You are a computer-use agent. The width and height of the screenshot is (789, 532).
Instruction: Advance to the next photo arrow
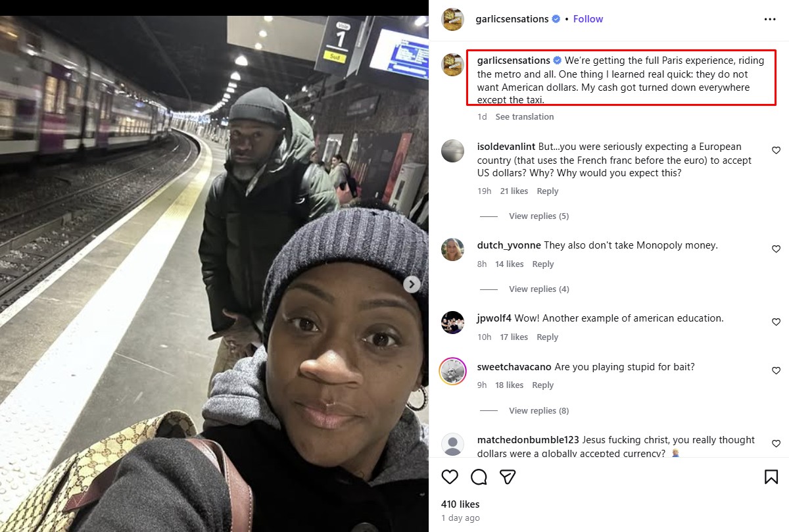coord(412,284)
